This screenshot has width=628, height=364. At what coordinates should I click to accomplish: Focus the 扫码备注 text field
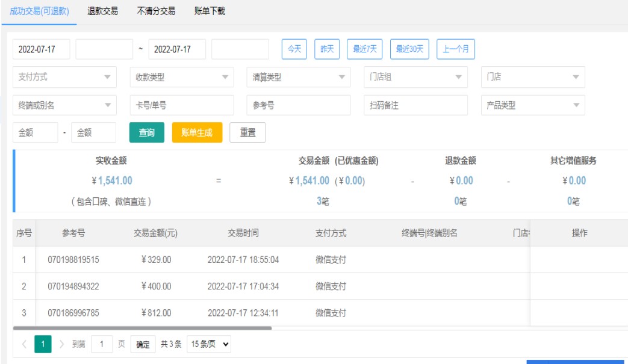[x=415, y=105]
